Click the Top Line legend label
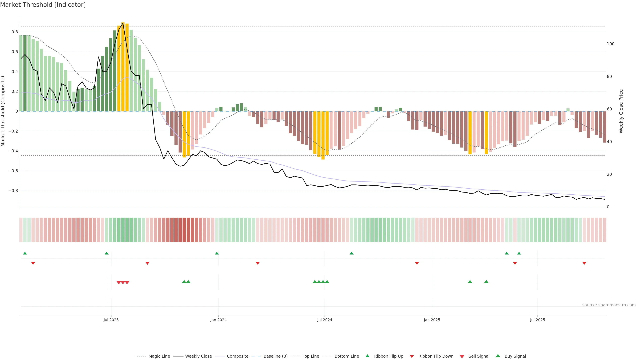Screen dimensions: 644x362 point(311,356)
